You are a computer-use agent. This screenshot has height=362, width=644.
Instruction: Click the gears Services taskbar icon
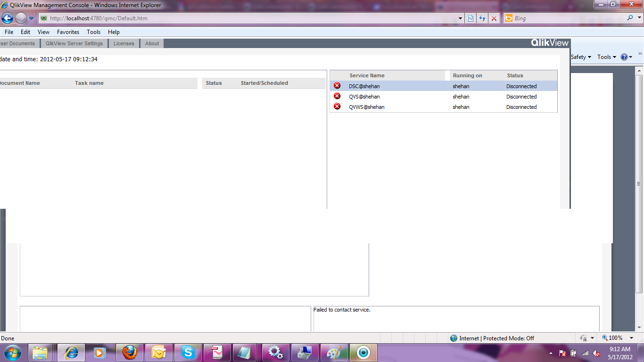click(x=275, y=353)
